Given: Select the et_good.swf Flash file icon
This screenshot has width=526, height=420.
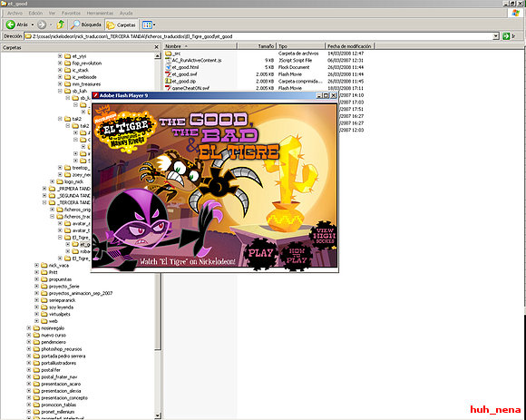Looking at the screenshot, I should pyautogui.click(x=169, y=74).
